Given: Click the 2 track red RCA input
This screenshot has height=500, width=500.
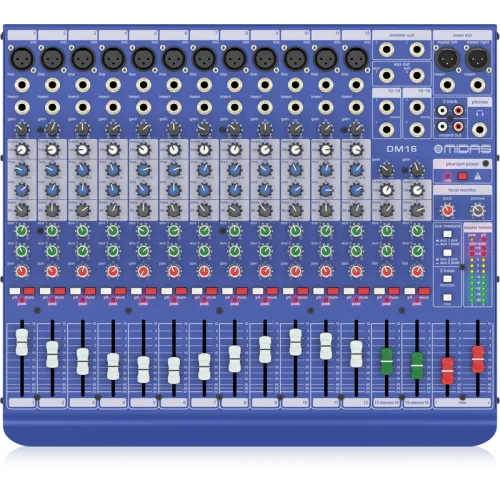Looking at the screenshot, I should point(459,110).
